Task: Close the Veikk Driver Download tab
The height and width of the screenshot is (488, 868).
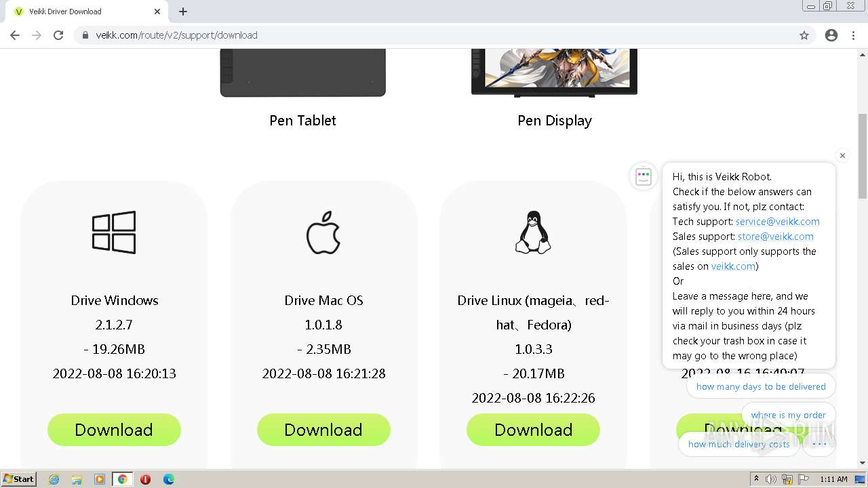Action: (157, 12)
